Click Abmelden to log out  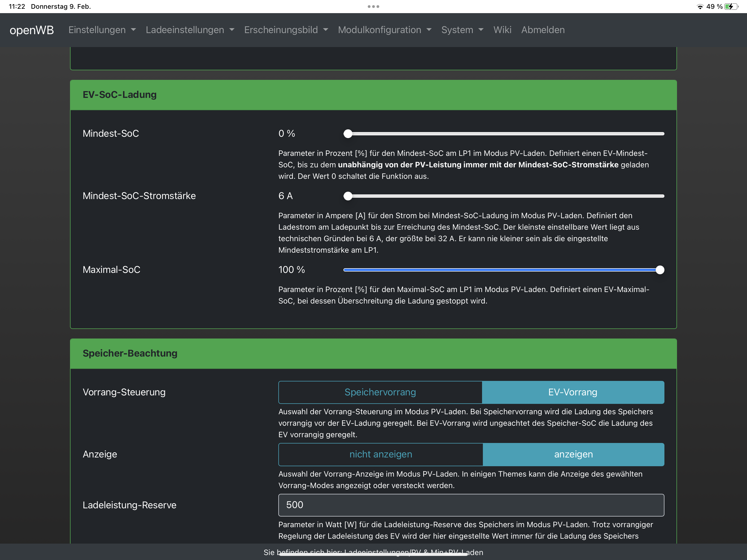(x=543, y=30)
